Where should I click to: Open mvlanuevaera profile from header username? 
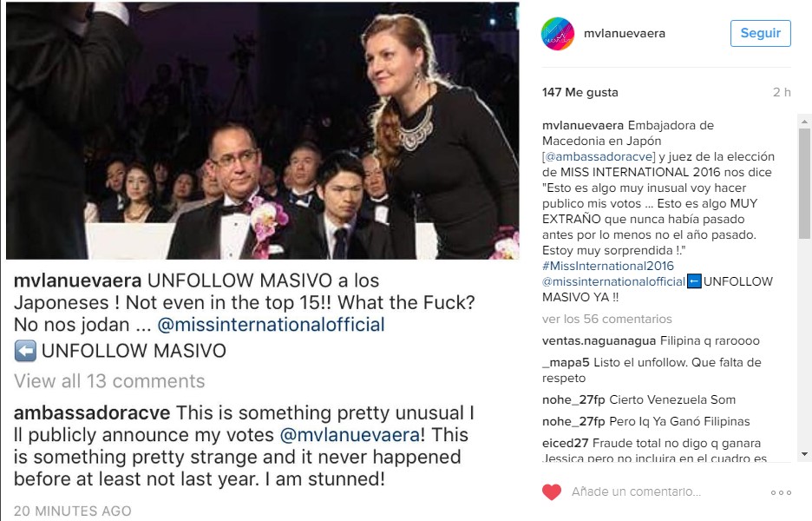pos(624,33)
